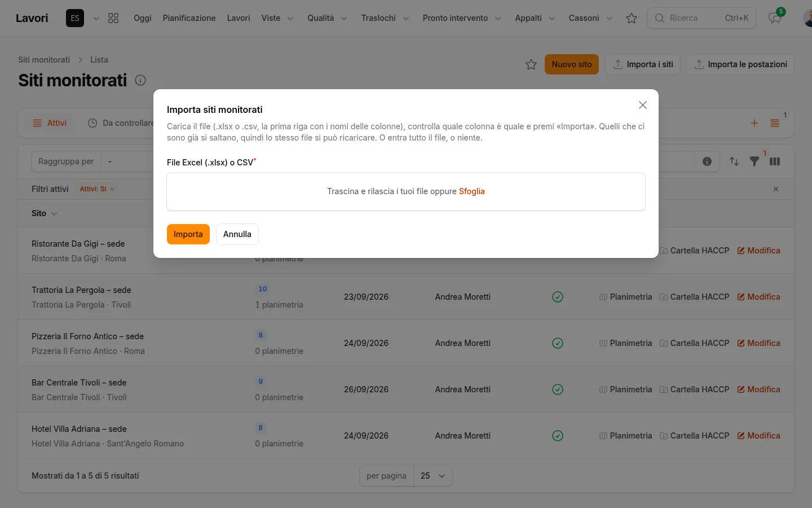Open Cartella HACCP for Pizzeria Il Forno Antico
The width and height of the screenshot is (812, 508).
click(x=695, y=343)
